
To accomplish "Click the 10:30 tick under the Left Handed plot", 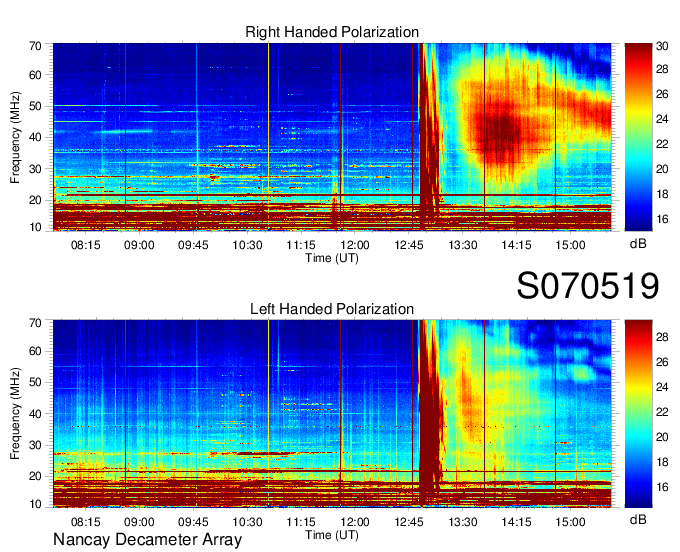I will (247, 522).
